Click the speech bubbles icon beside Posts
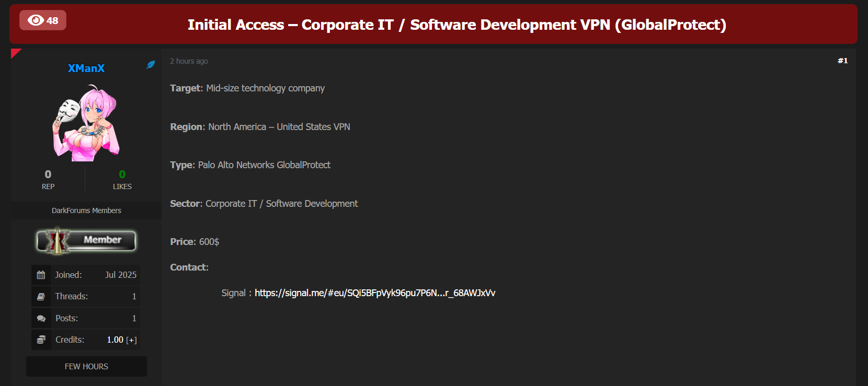 41,319
